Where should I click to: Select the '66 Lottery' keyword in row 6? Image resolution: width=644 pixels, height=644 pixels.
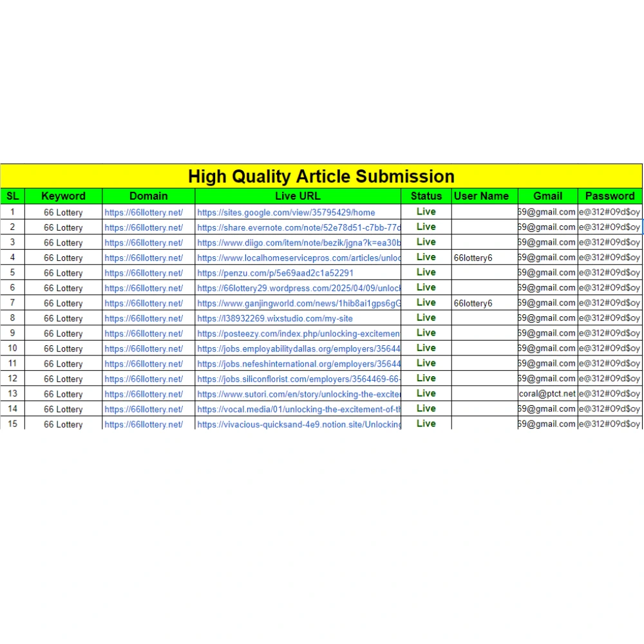click(x=63, y=289)
